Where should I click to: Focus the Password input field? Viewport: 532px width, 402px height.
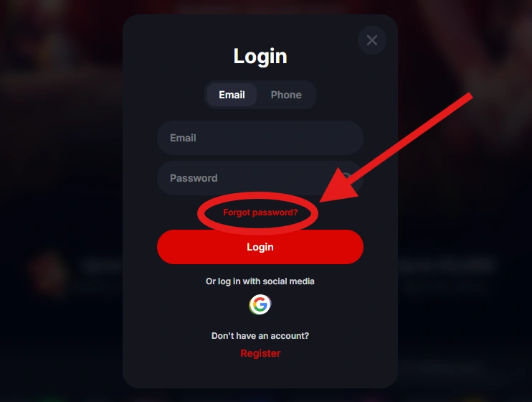(260, 178)
